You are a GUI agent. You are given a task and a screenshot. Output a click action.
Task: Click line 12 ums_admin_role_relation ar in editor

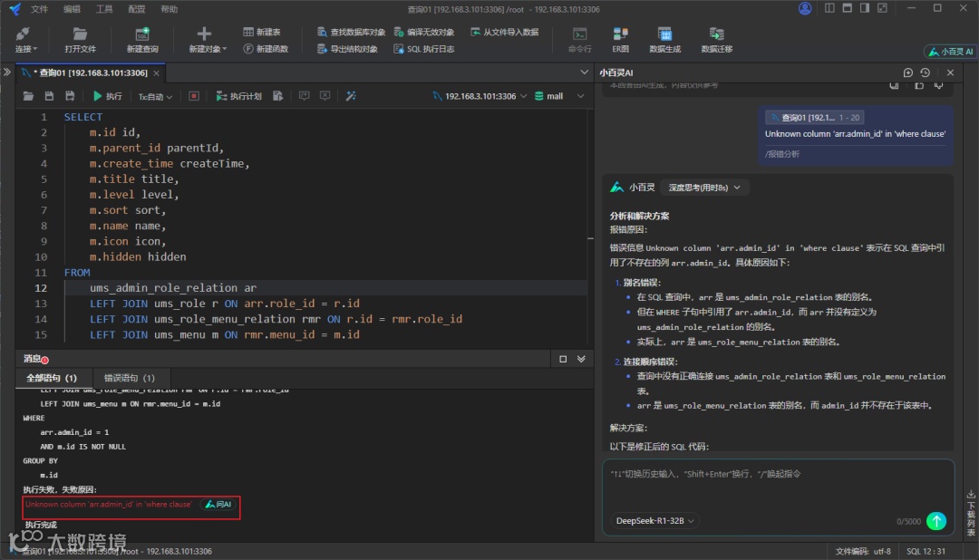(x=173, y=288)
